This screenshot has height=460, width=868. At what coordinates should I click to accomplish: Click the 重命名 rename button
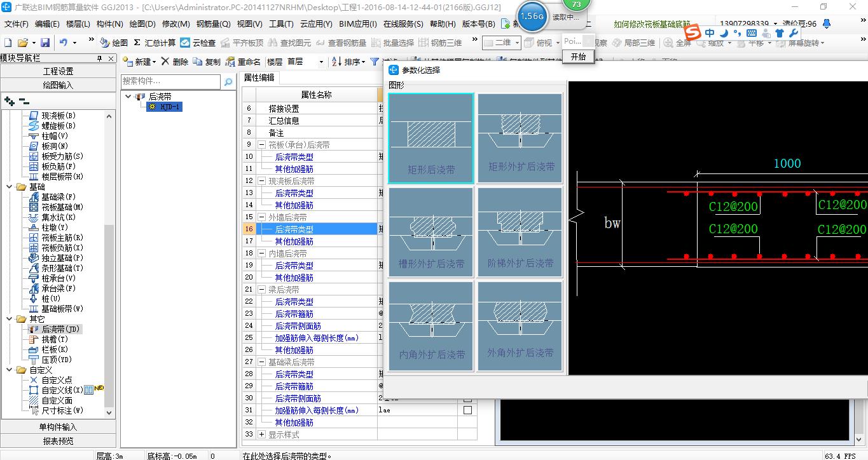(x=244, y=62)
